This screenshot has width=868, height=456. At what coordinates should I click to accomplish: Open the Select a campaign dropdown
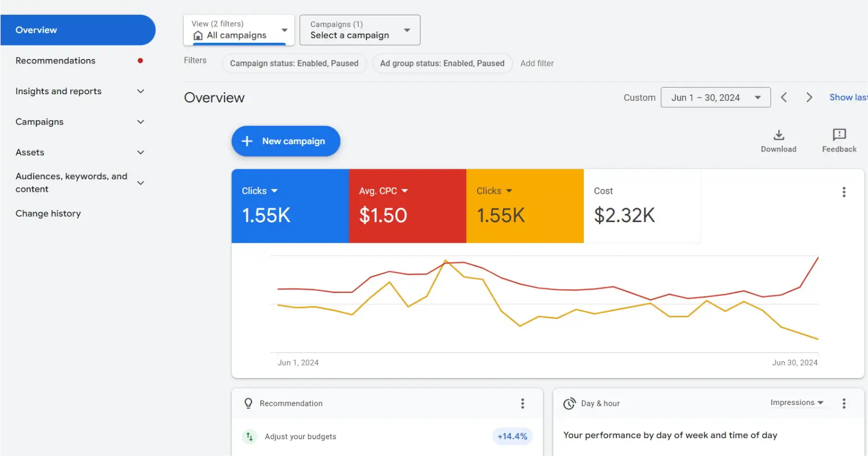[360, 30]
